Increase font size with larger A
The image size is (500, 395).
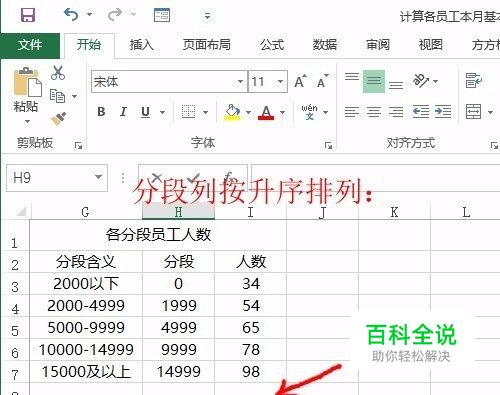(300, 81)
